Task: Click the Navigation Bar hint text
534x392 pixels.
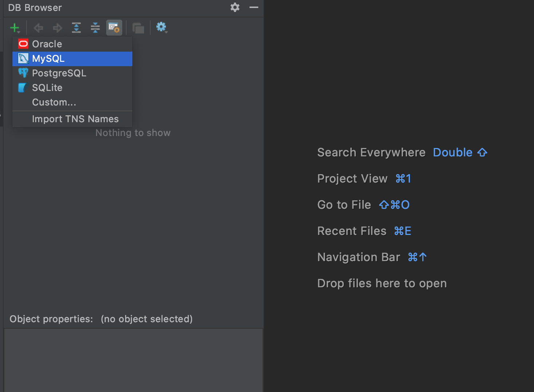Action: tap(359, 257)
